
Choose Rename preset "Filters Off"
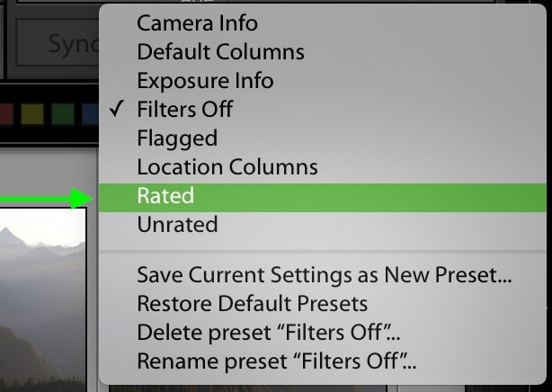[277, 361]
